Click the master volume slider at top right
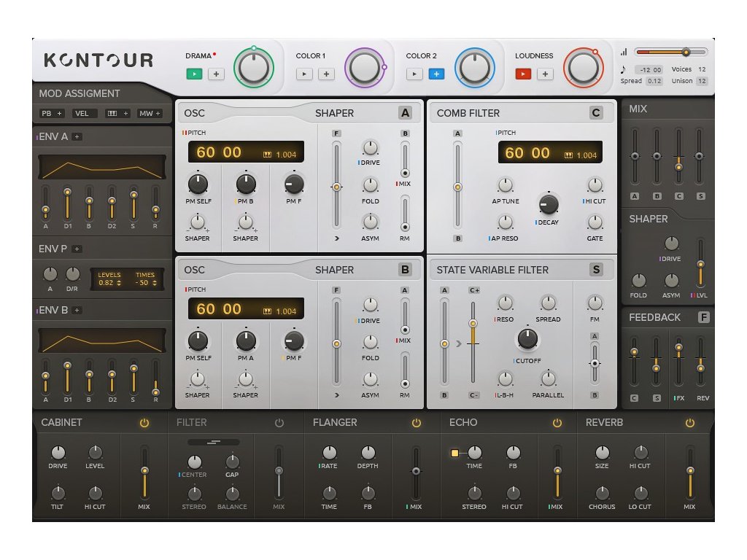The height and width of the screenshot is (560, 747). pos(670,52)
